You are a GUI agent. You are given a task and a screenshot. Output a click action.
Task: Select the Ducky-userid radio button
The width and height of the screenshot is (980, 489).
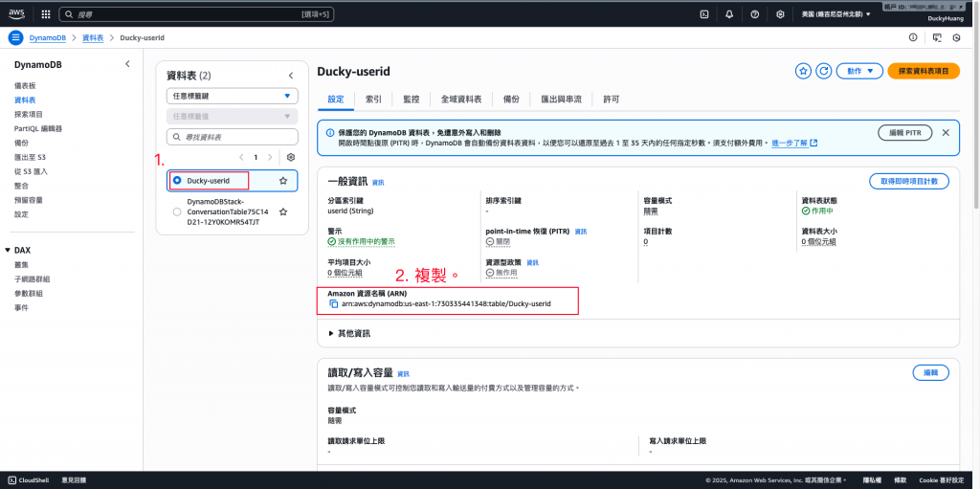click(x=177, y=180)
